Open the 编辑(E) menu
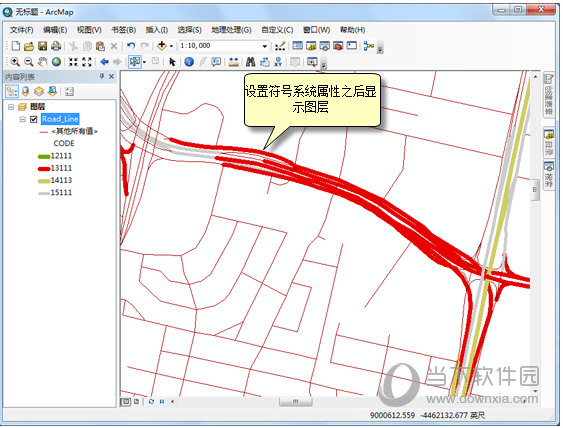Screen dimensions: 563x428 (x=55, y=30)
